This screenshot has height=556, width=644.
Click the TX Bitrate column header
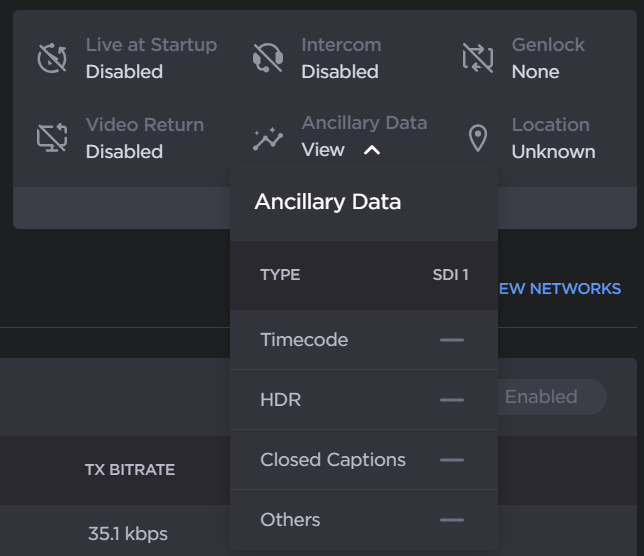pyautogui.click(x=130, y=469)
